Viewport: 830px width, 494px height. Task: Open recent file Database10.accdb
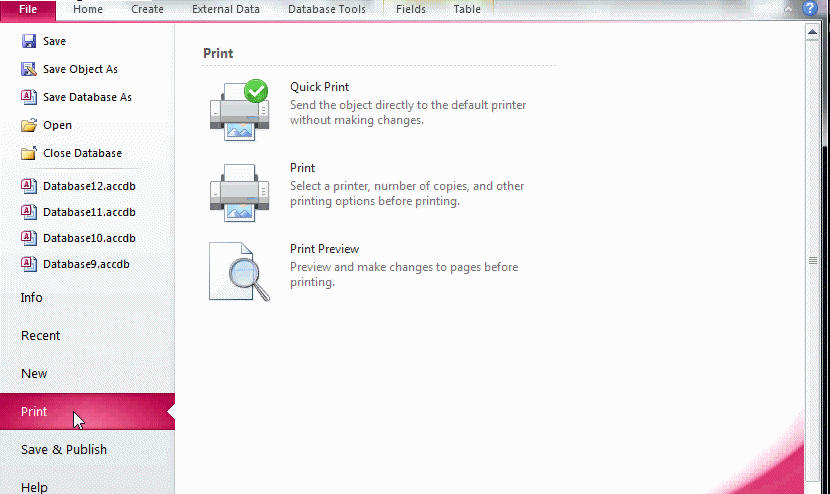point(89,238)
